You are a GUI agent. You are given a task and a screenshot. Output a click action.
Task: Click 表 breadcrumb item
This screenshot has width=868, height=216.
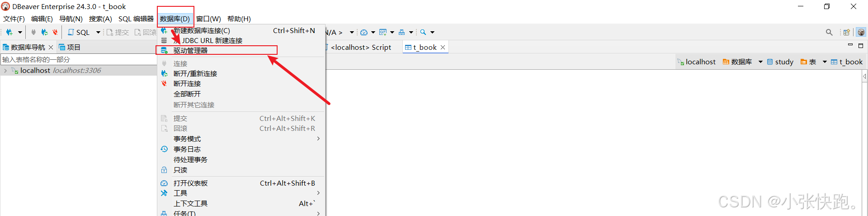pos(808,62)
